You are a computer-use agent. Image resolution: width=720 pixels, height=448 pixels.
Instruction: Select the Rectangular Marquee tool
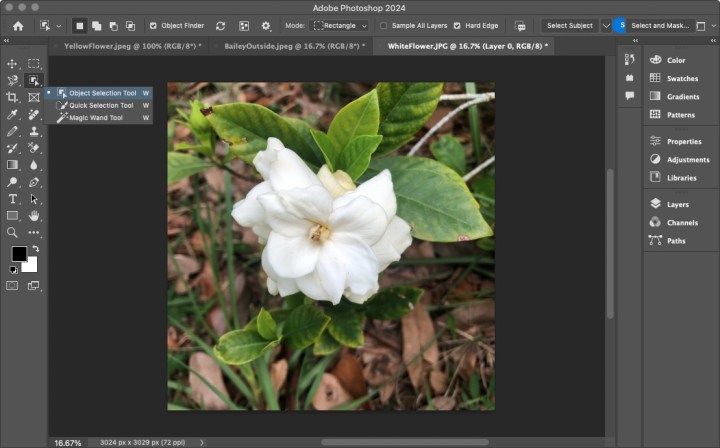(x=34, y=63)
